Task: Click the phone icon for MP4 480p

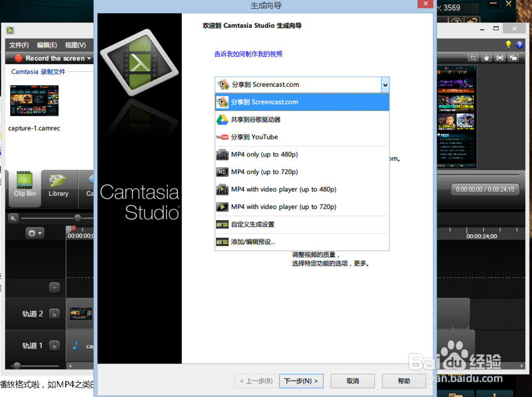Action: coord(222,155)
